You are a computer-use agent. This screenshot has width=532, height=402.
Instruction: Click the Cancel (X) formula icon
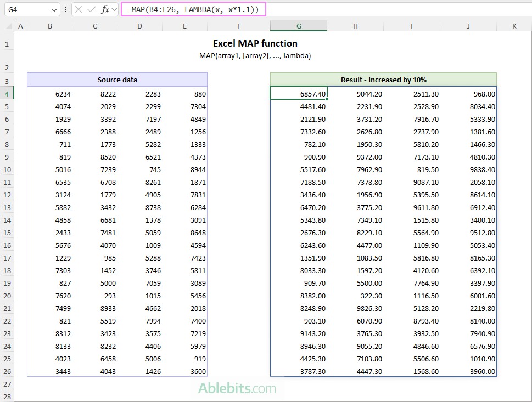[79, 9]
